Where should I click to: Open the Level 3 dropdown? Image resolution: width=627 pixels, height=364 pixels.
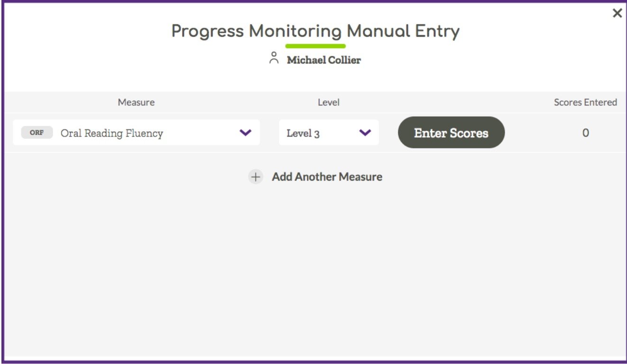click(329, 133)
